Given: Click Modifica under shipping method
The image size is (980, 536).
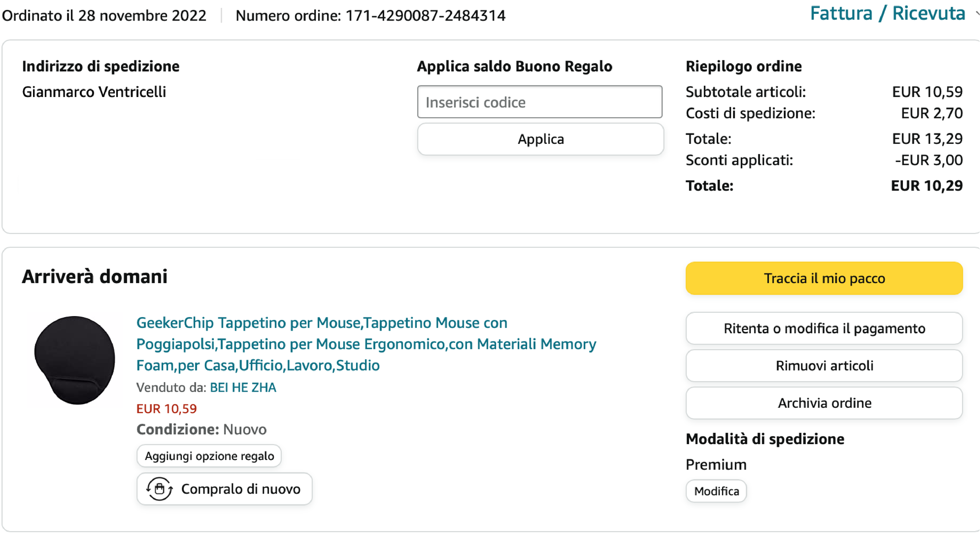Looking at the screenshot, I should pos(716,491).
